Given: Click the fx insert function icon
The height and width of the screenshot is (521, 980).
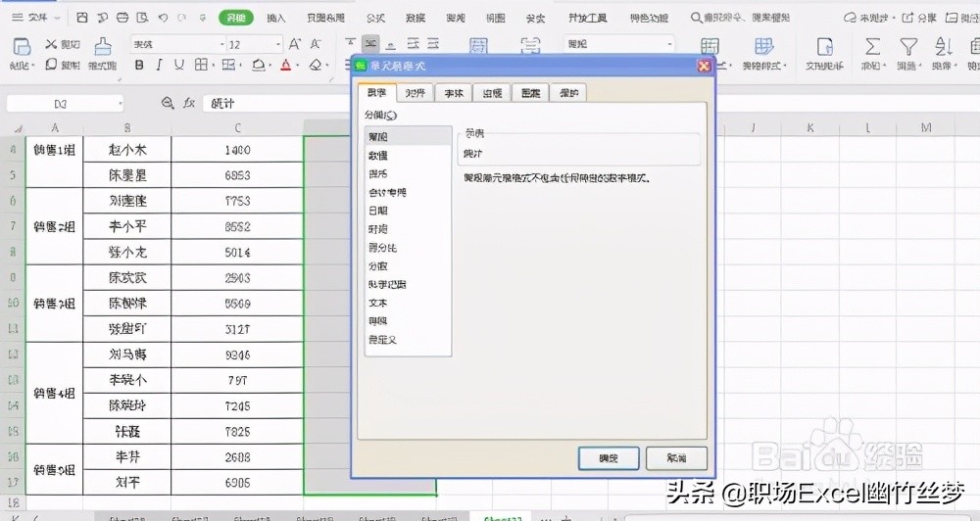Looking at the screenshot, I should tap(189, 103).
